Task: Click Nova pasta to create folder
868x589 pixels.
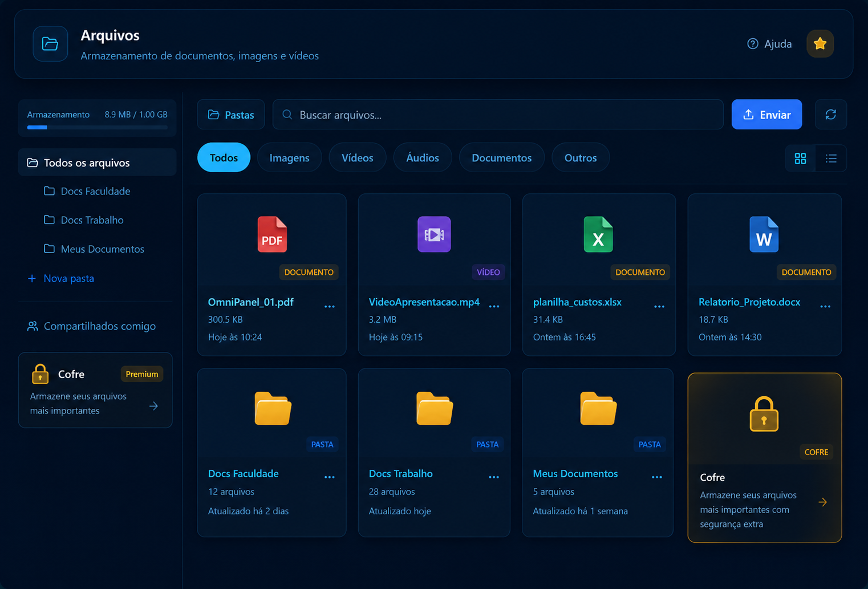Action: [61, 278]
